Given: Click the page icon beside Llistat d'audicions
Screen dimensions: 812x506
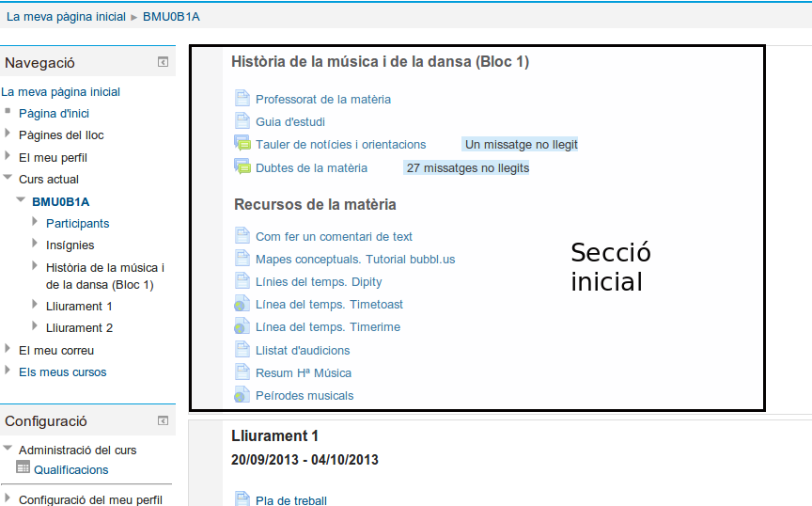Looking at the screenshot, I should [x=242, y=349].
